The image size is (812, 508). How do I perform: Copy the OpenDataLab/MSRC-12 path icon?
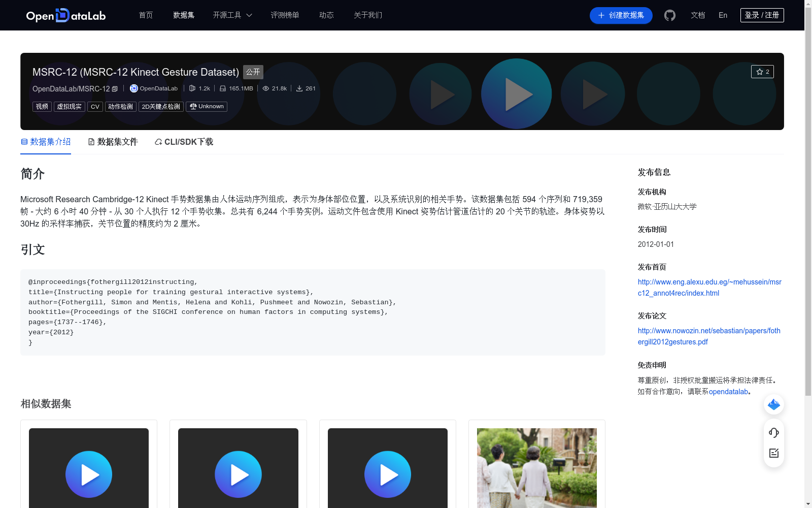click(x=115, y=89)
